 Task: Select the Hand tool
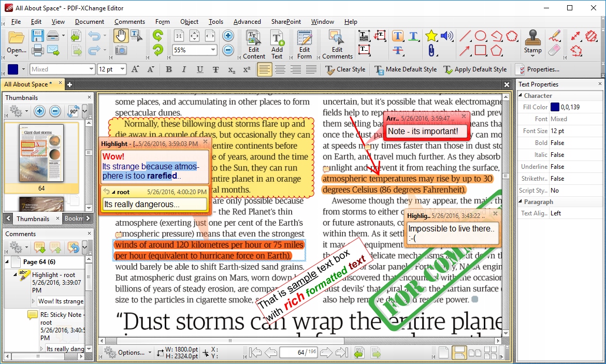121,36
